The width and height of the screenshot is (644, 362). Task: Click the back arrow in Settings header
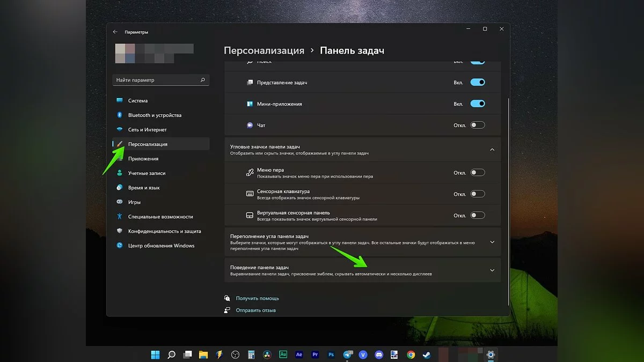click(115, 32)
